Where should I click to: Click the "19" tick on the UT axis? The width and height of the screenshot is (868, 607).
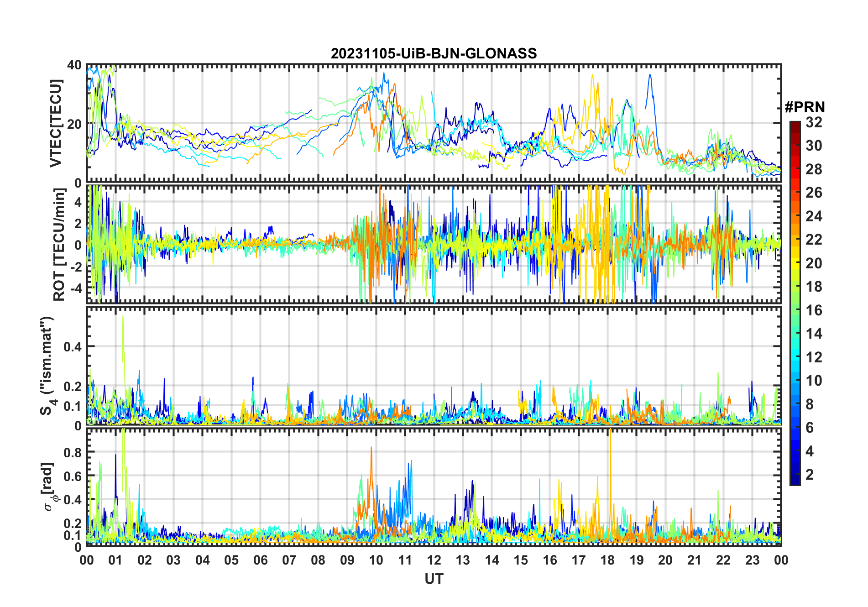tap(637, 560)
